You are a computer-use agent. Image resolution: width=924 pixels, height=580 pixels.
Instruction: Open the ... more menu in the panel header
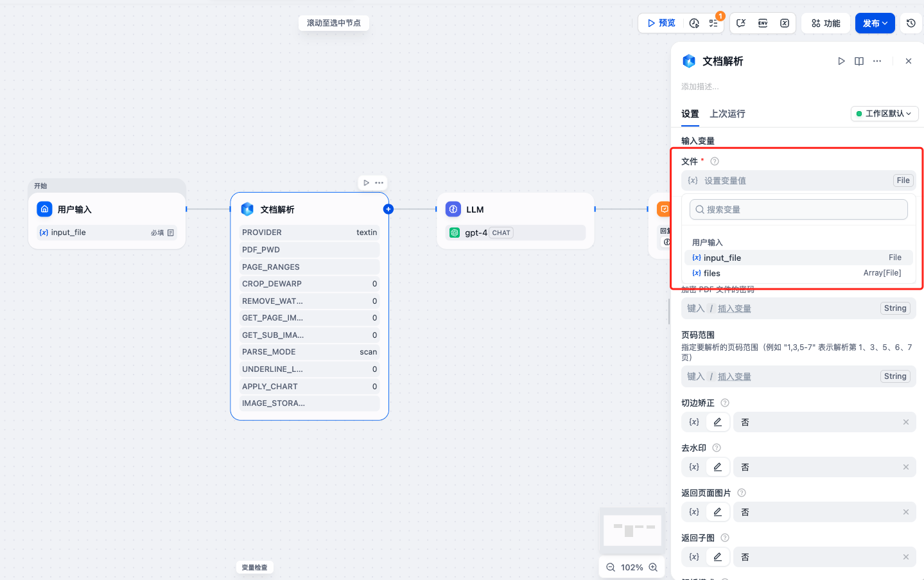(877, 61)
